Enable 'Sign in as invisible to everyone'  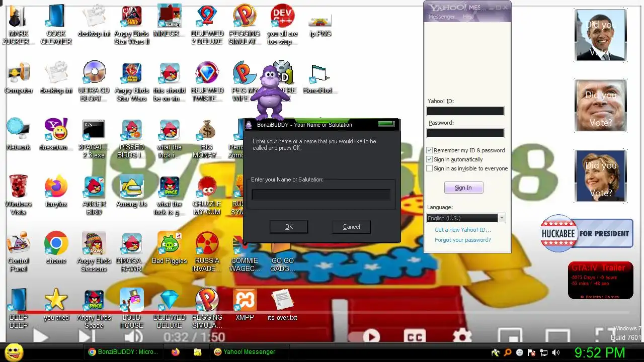click(429, 168)
